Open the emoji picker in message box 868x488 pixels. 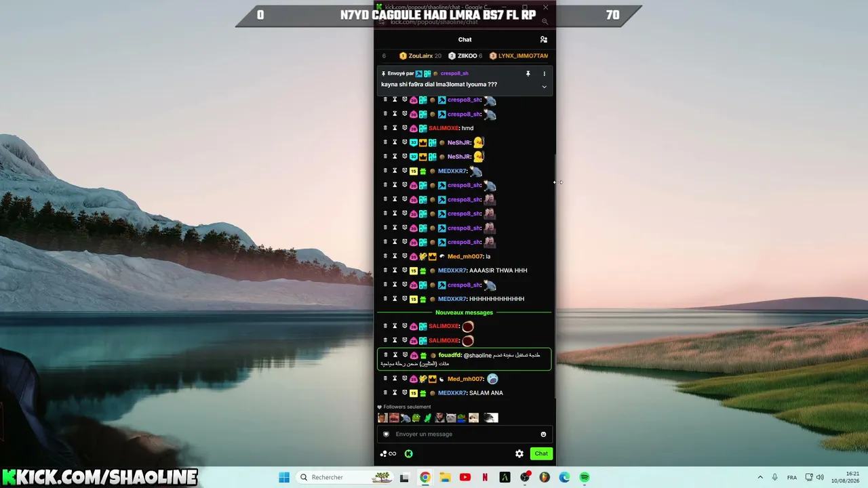pyautogui.click(x=543, y=434)
